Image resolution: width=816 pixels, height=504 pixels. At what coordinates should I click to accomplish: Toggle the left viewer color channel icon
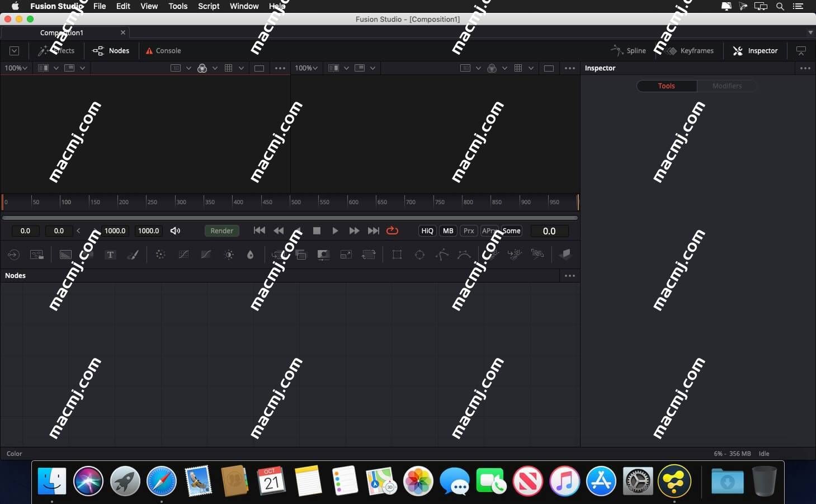(x=202, y=68)
